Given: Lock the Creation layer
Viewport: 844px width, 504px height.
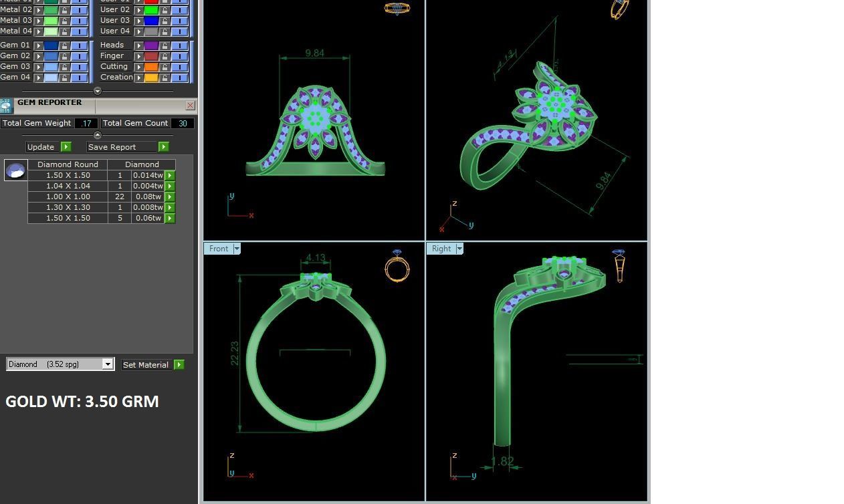Looking at the screenshot, I should [165, 78].
